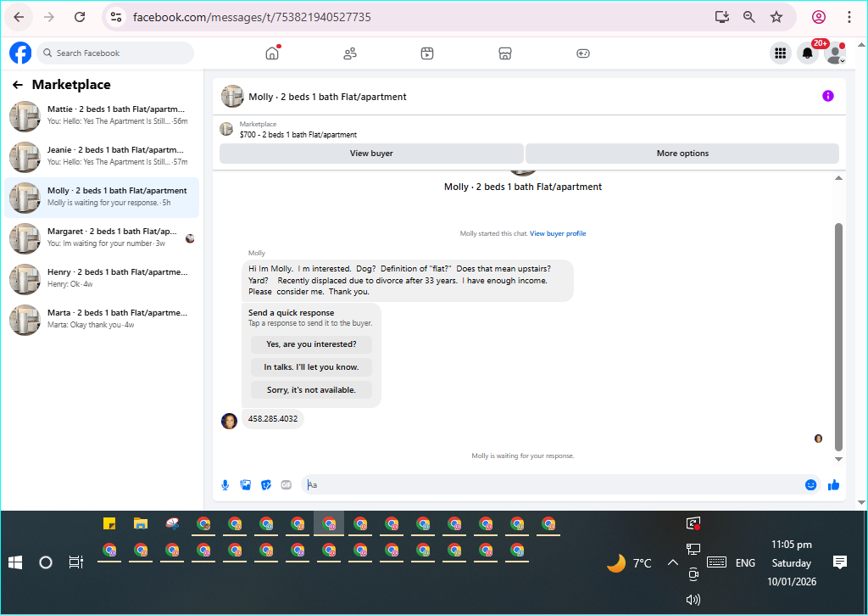Image resolution: width=868 pixels, height=615 pixels.
Task: Open Cortana search circle on taskbar
Action: (x=46, y=563)
